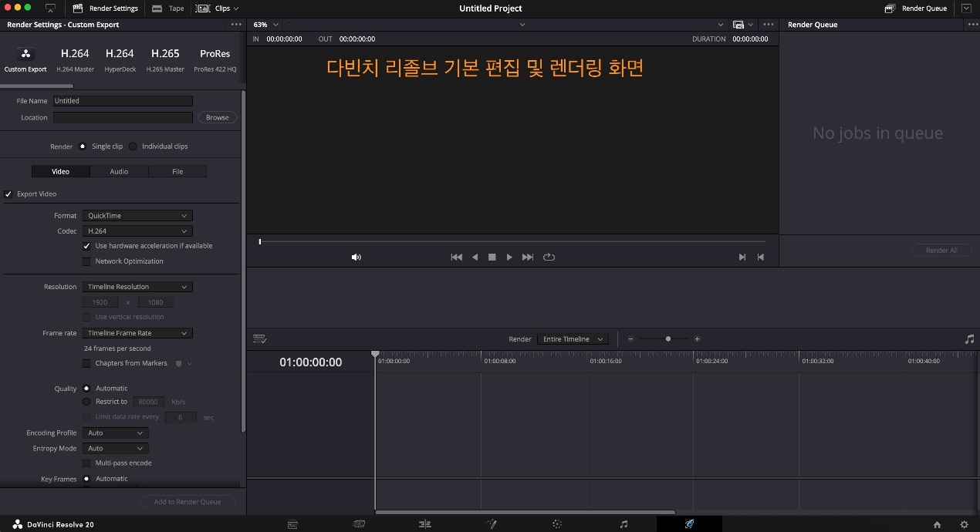
Task: Jump to last frame in viewer
Action: tap(528, 258)
